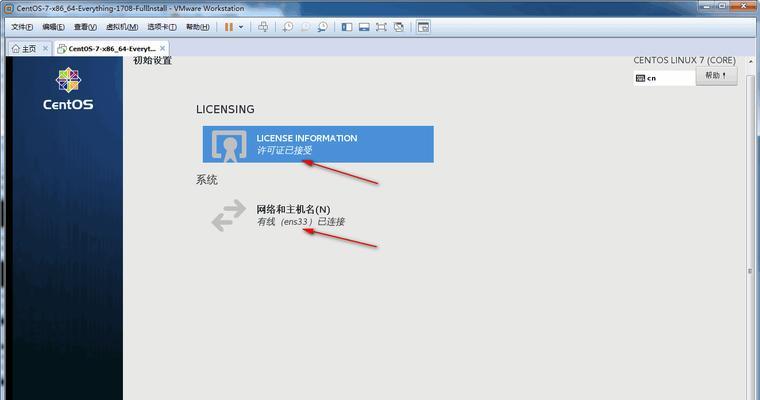The height and width of the screenshot is (400, 760).
Task: Click the 帮助! help button
Action: [716, 76]
